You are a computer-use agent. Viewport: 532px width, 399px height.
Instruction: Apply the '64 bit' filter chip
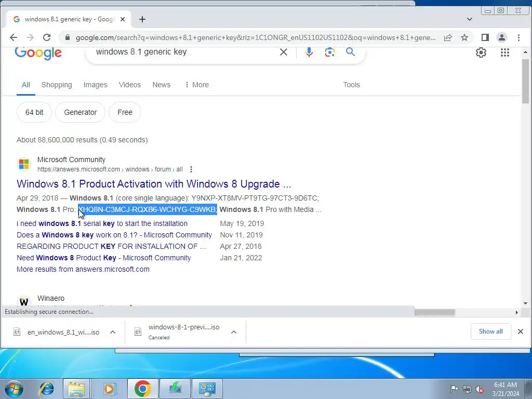[34, 112]
